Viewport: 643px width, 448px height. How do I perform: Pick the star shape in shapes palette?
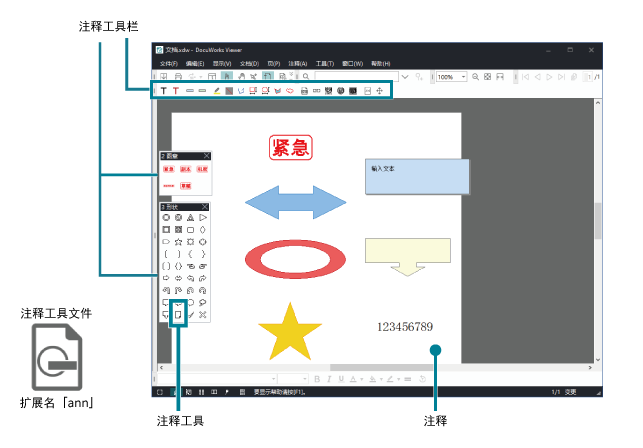178,242
